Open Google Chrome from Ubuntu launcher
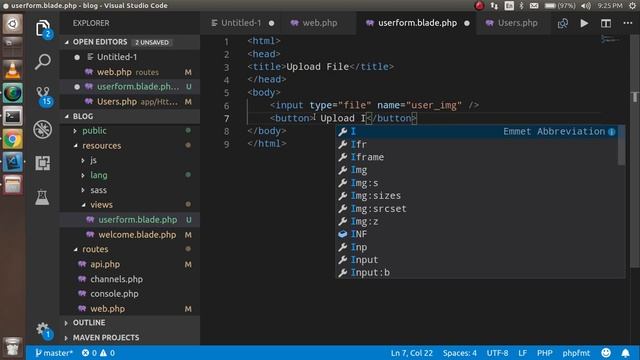The width and height of the screenshot is (640, 360). pos(13,140)
